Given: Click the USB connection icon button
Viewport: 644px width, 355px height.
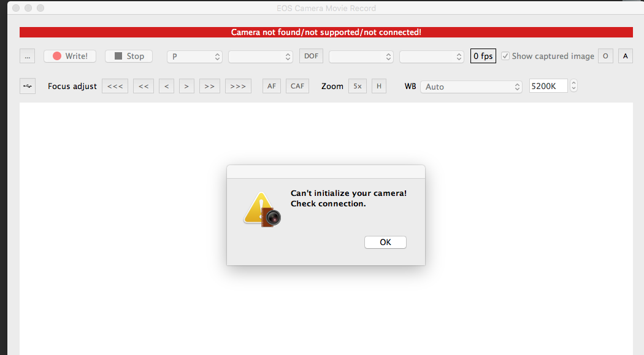Looking at the screenshot, I should pyautogui.click(x=28, y=87).
